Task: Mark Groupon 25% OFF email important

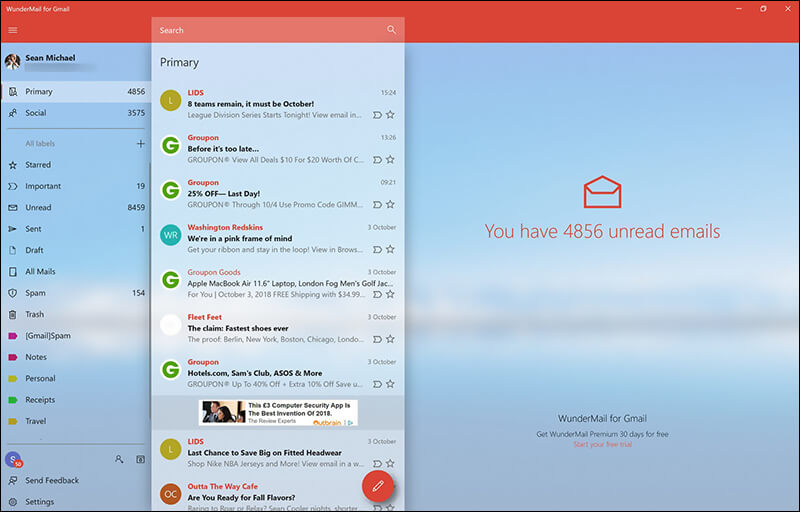Action: point(377,205)
